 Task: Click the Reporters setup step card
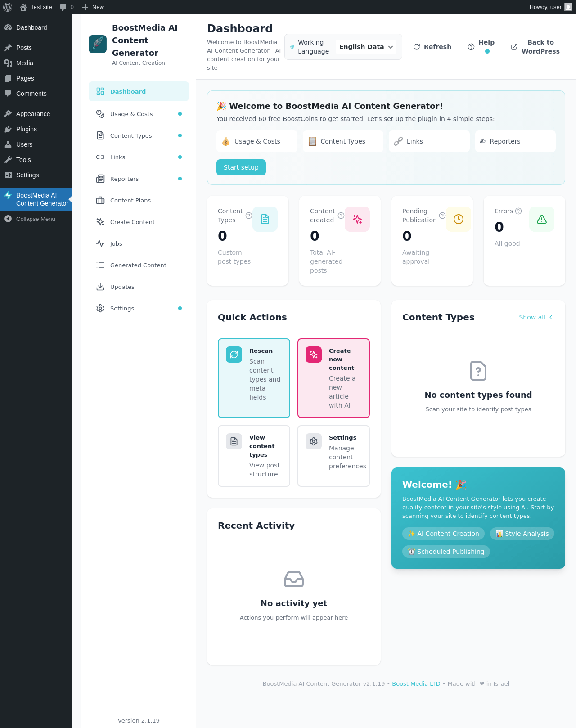pyautogui.click(x=515, y=141)
